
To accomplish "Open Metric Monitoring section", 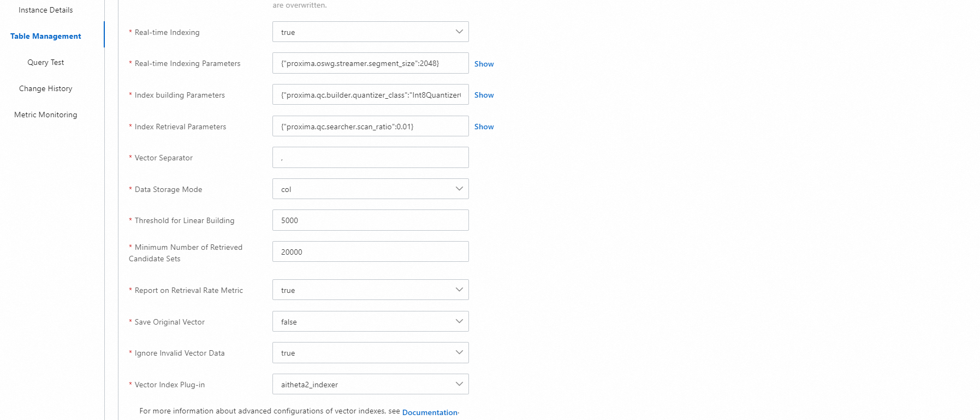I will (46, 115).
